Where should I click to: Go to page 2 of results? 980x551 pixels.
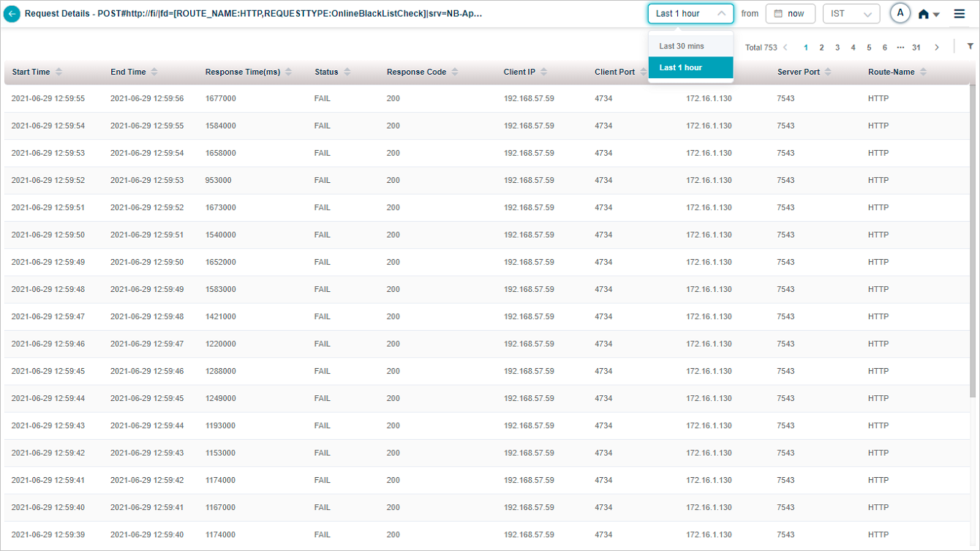[821, 48]
